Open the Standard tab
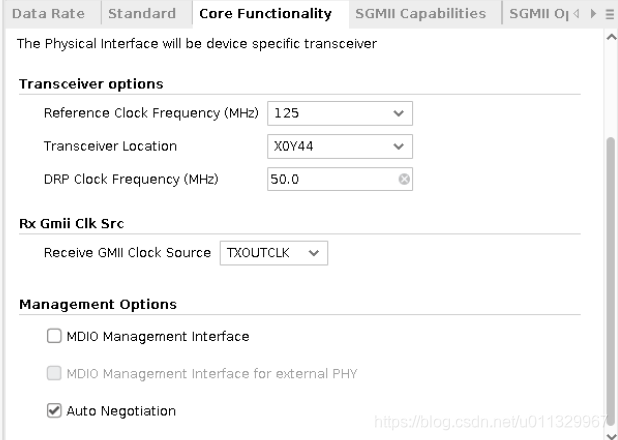The height and width of the screenshot is (440, 618). click(142, 14)
